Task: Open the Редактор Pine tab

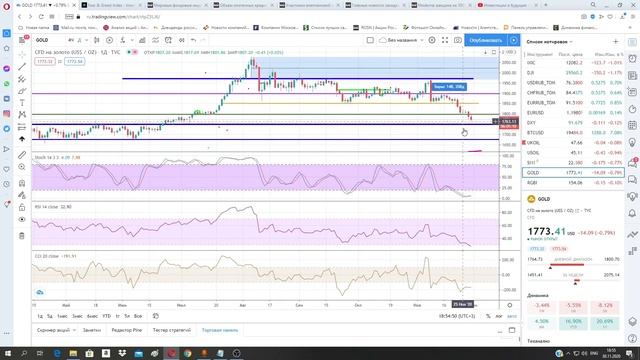Action: (127, 330)
